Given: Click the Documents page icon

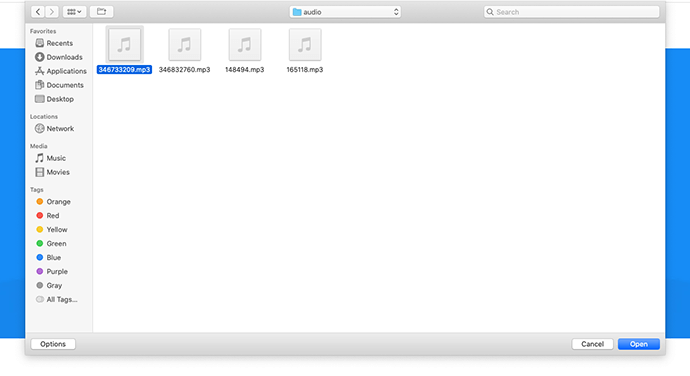Looking at the screenshot, I should [40, 85].
